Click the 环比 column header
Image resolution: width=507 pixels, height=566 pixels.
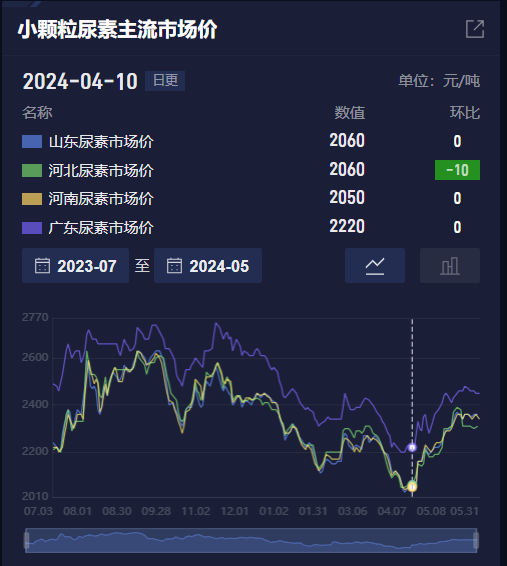tap(465, 113)
